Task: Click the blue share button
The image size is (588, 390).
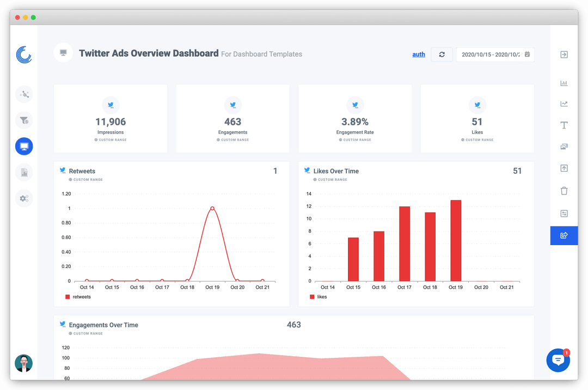Action: [x=564, y=235]
